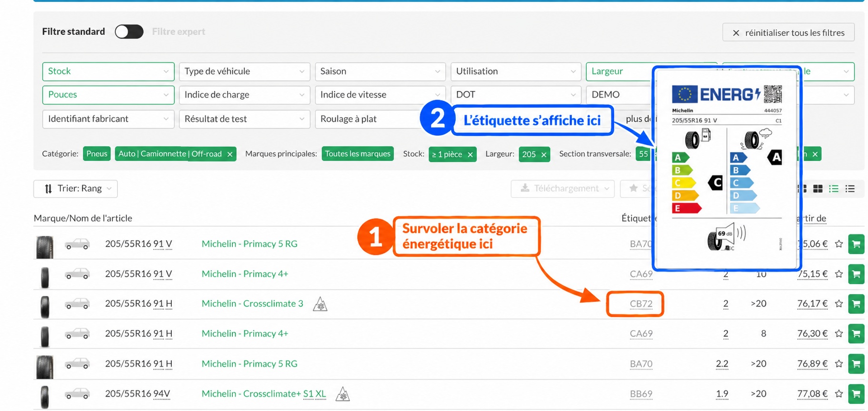Switch to compact list view icon
This screenshot has height=411, width=868.
click(850, 189)
